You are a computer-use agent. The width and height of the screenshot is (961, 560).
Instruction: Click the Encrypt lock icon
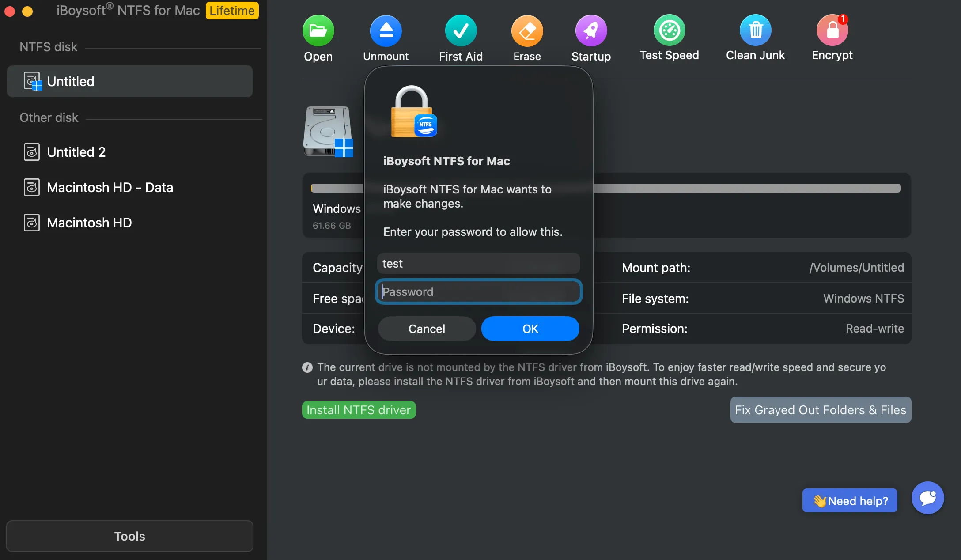[x=832, y=30]
